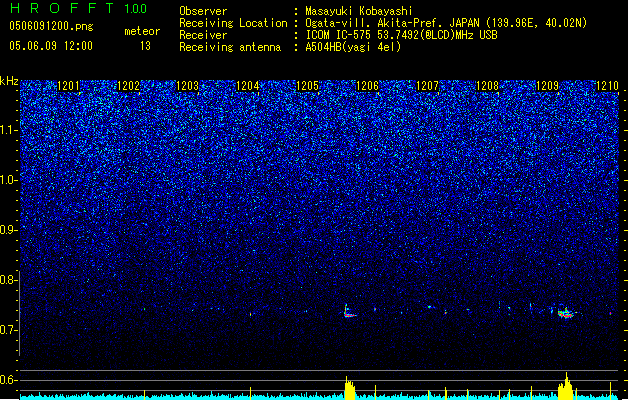
Task: Click the 1202 time axis marker
Action: point(128,86)
